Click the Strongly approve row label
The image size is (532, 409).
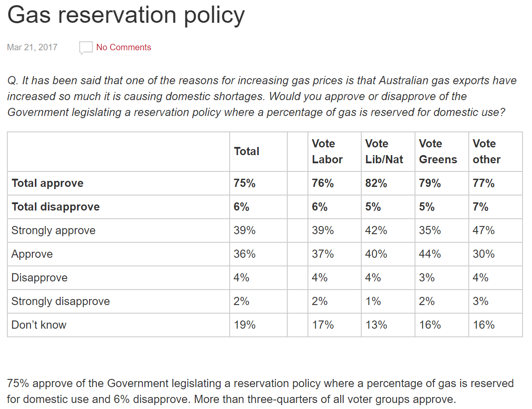[53, 231]
